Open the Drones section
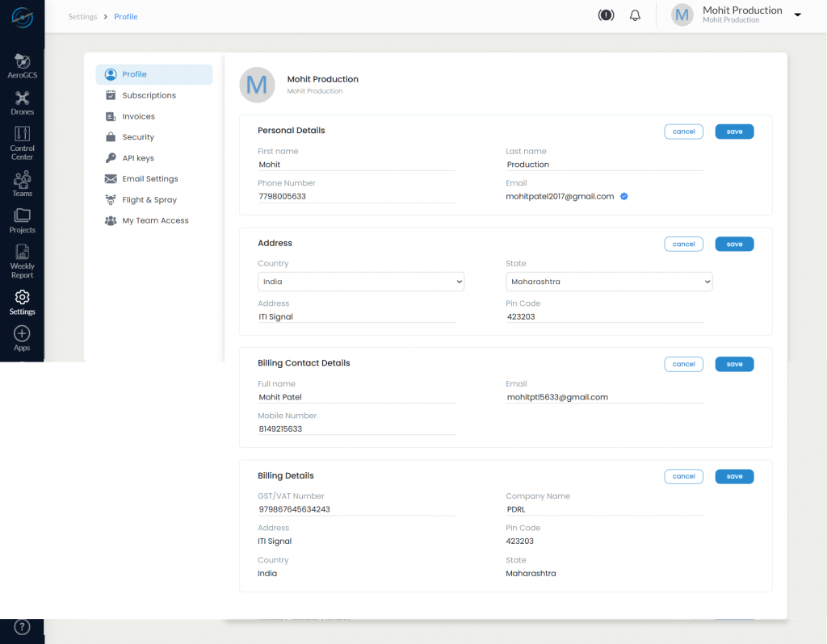Screen dimensions: 827x644 click(22, 103)
